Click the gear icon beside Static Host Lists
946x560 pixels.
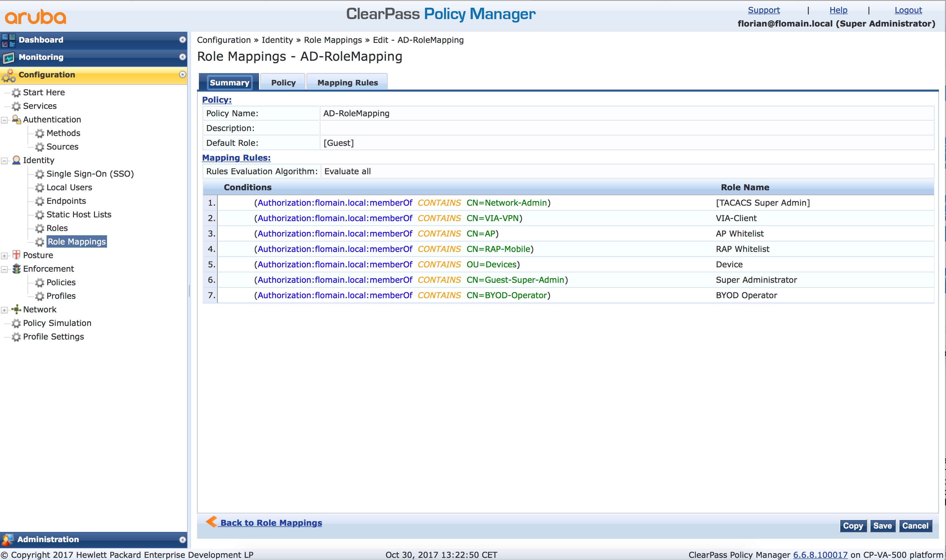point(39,215)
